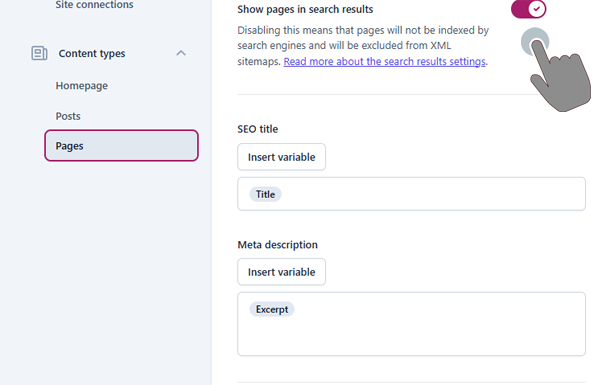Click Insert variable under SEO title
610x385 pixels.
pos(281,157)
